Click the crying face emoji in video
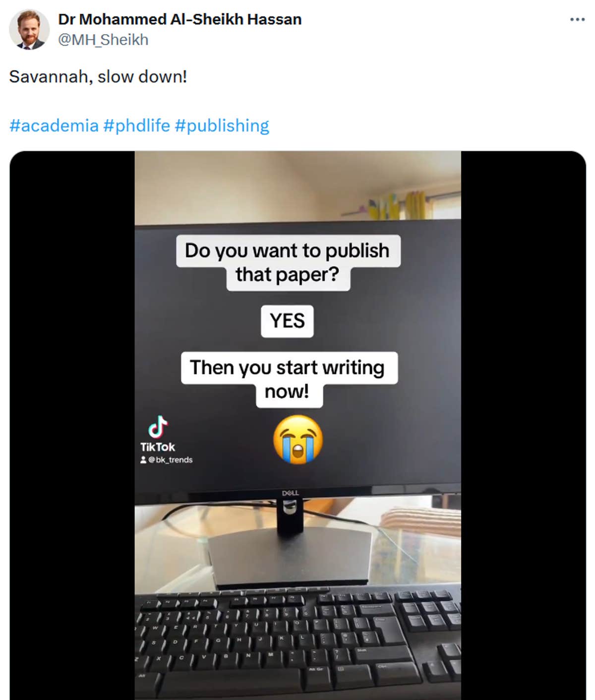This screenshot has height=700, width=595. 298,440
